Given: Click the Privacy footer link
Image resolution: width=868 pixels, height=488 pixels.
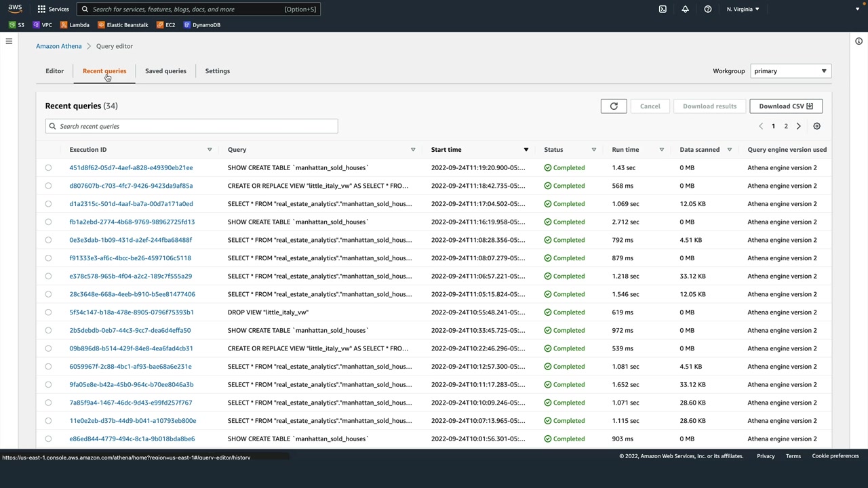Looking at the screenshot, I should click(x=766, y=456).
